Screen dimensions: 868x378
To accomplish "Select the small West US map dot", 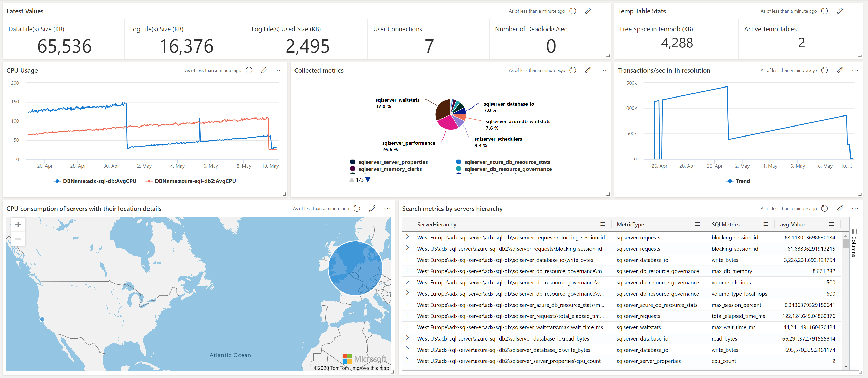I will click(x=42, y=319).
